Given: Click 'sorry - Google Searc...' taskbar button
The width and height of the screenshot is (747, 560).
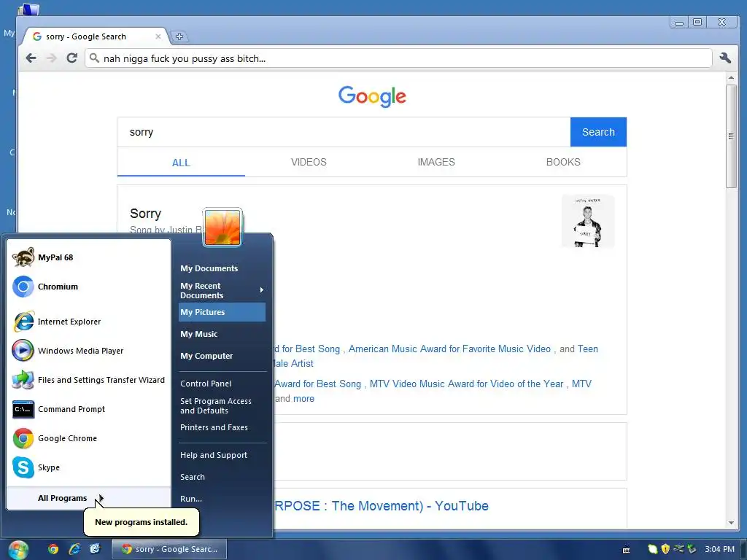Looking at the screenshot, I should (169, 549).
